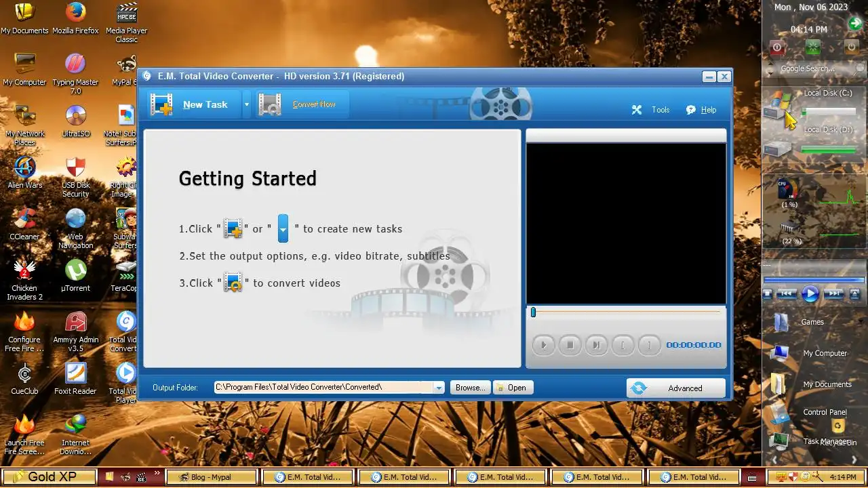Viewport: 868px width, 488px height.
Task: Switch to Blog - Mypal taskbar item
Action: [x=211, y=477]
